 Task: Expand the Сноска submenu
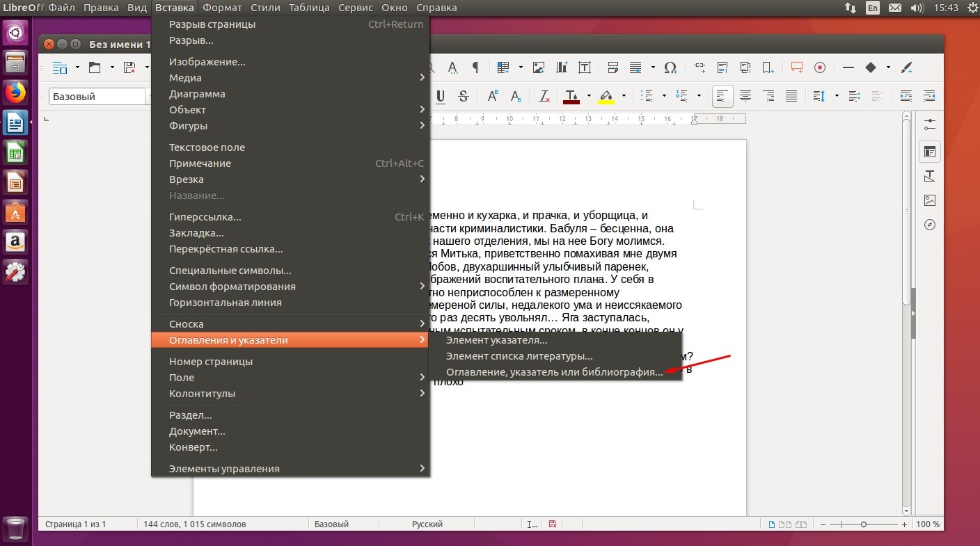290,324
